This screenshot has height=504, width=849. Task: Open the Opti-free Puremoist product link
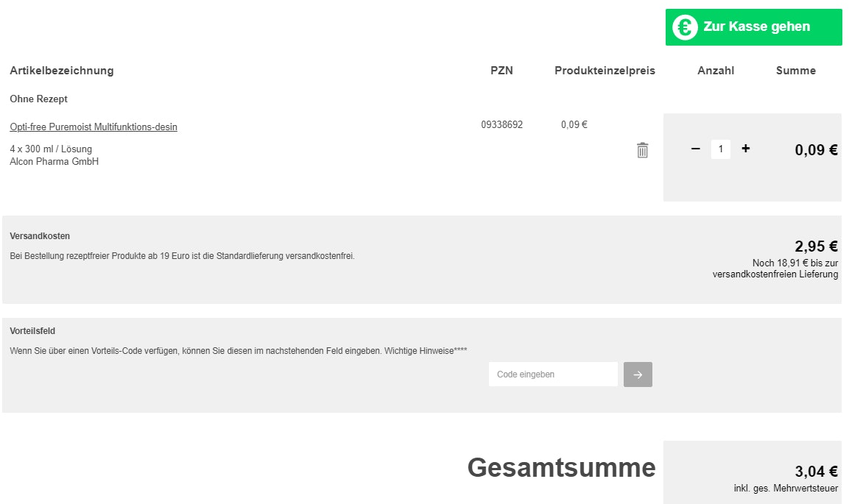click(x=94, y=127)
